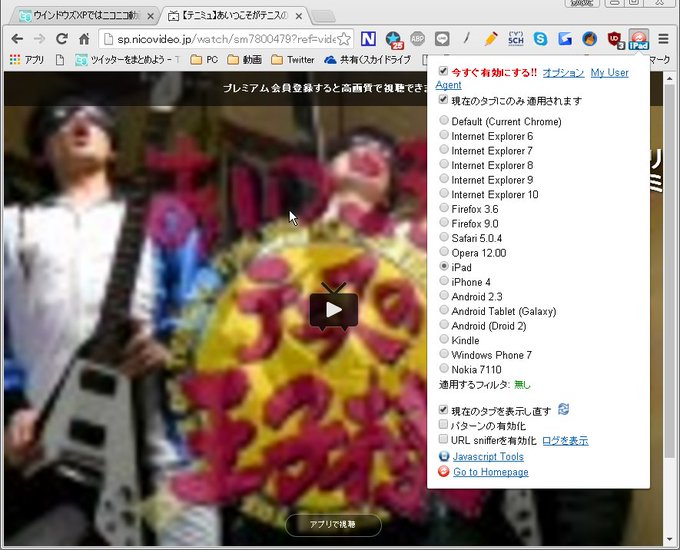The image size is (680, 550).
Task: Bookmark this page with the star icon
Action: point(344,39)
